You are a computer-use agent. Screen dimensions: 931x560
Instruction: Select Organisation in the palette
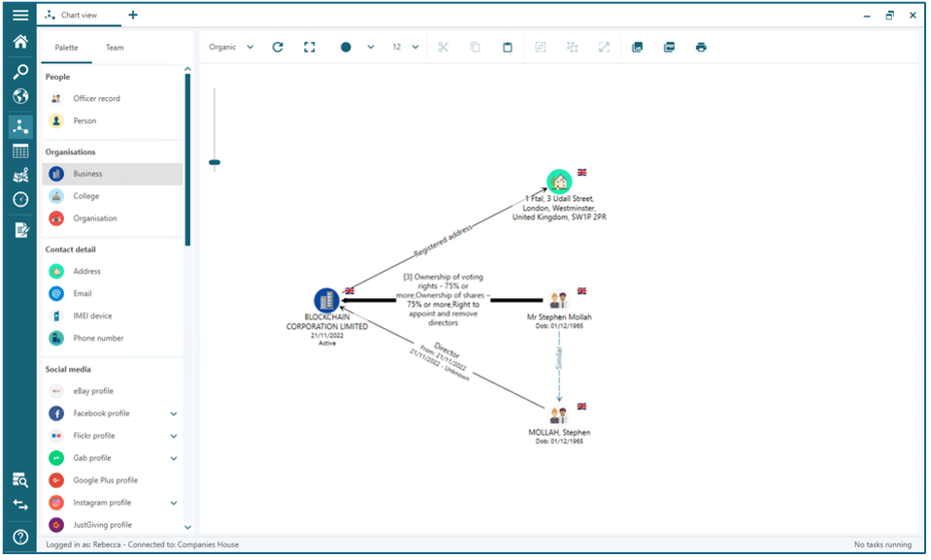pos(113,218)
